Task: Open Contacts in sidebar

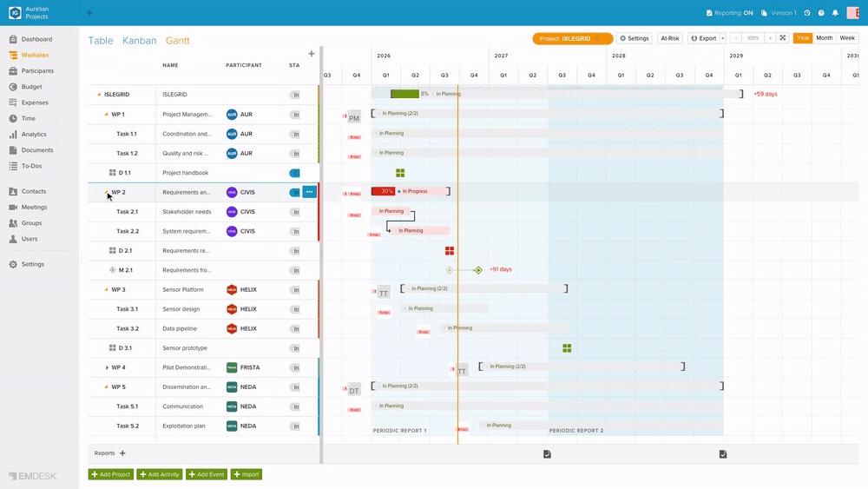Action: click(x=28, y=192)
